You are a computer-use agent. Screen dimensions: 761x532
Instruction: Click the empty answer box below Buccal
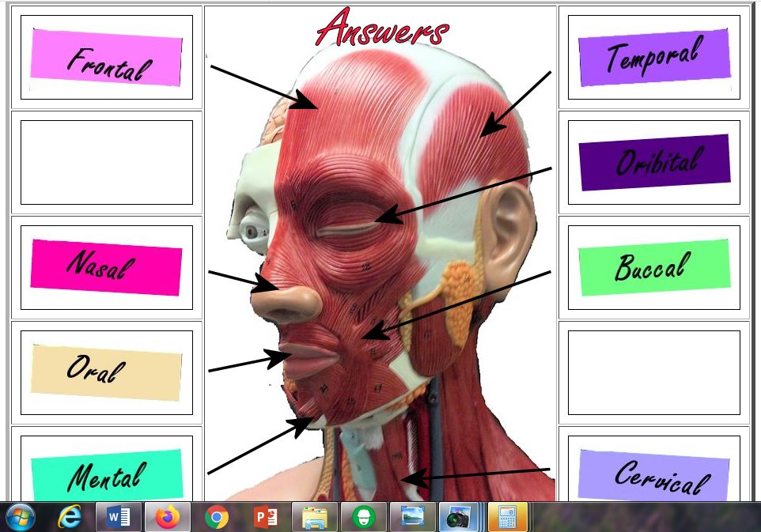[653, 372]
